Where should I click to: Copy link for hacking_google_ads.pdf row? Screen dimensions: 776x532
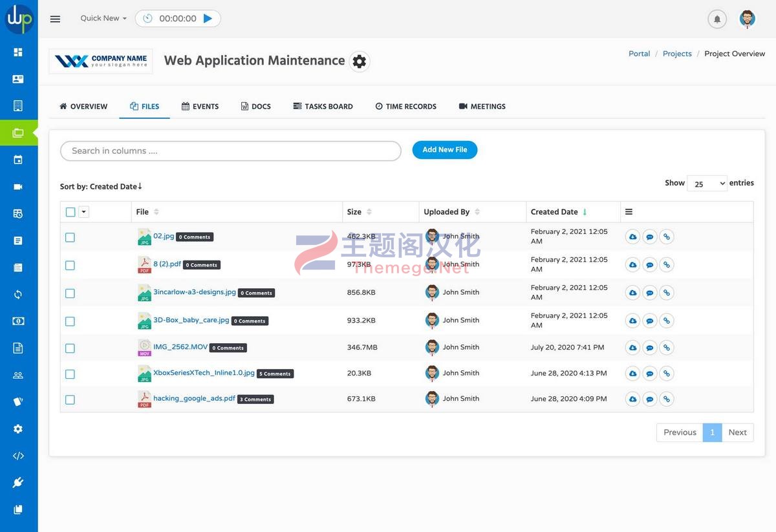coord(667,399)
